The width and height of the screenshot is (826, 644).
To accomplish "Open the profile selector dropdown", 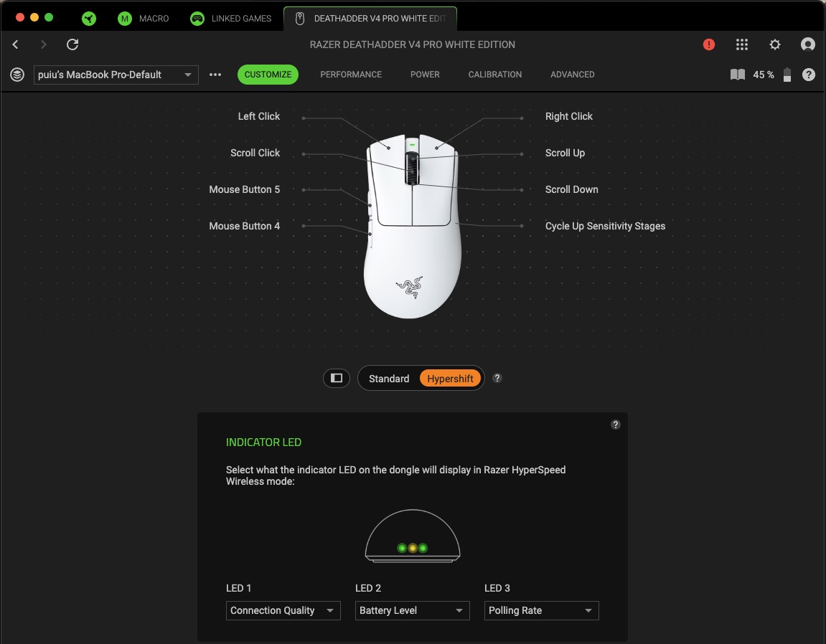I will [116, 75].
